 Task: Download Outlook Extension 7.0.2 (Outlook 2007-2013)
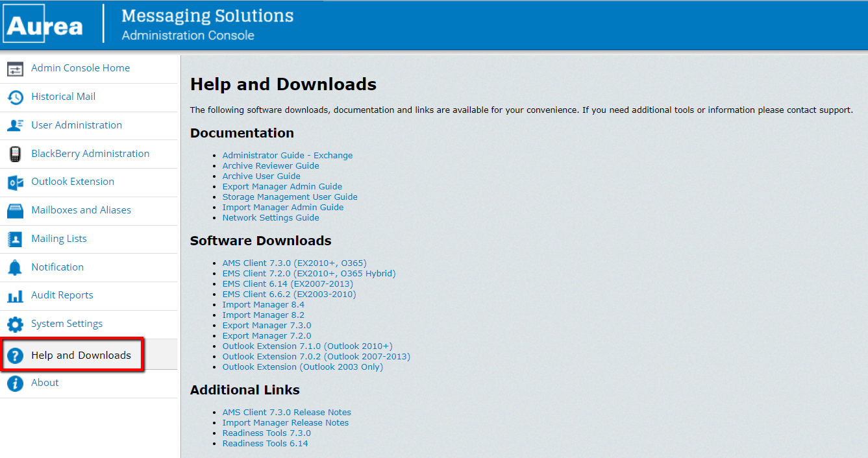[316, 357]
